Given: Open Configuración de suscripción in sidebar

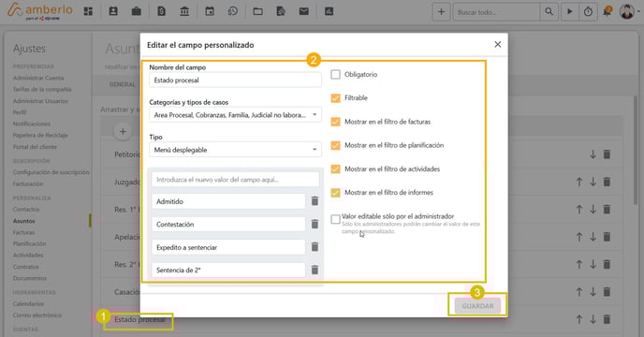Looking at the screenshot, I should 51,172.
